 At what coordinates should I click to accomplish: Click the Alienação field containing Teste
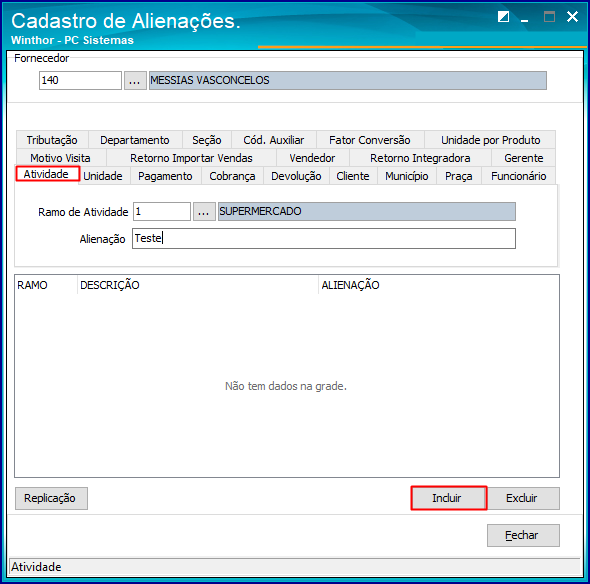[x=324, y=239]
